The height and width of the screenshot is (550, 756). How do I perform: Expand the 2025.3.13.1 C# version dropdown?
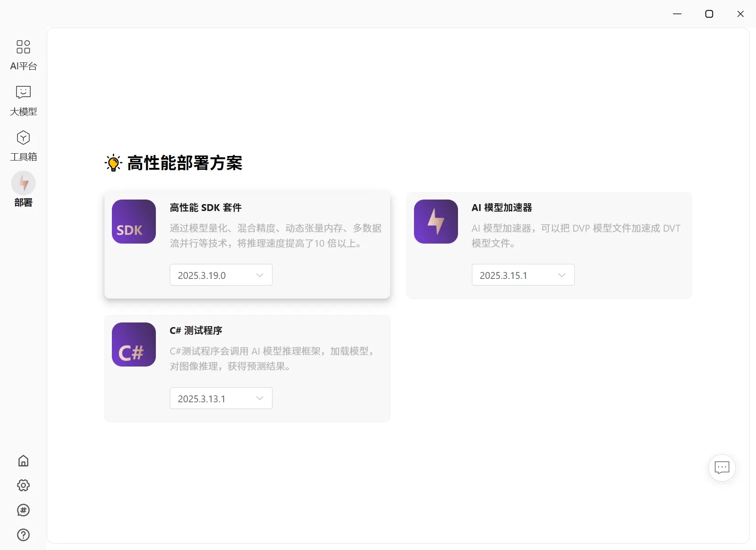pyautogui.click(x=221, y=398)
